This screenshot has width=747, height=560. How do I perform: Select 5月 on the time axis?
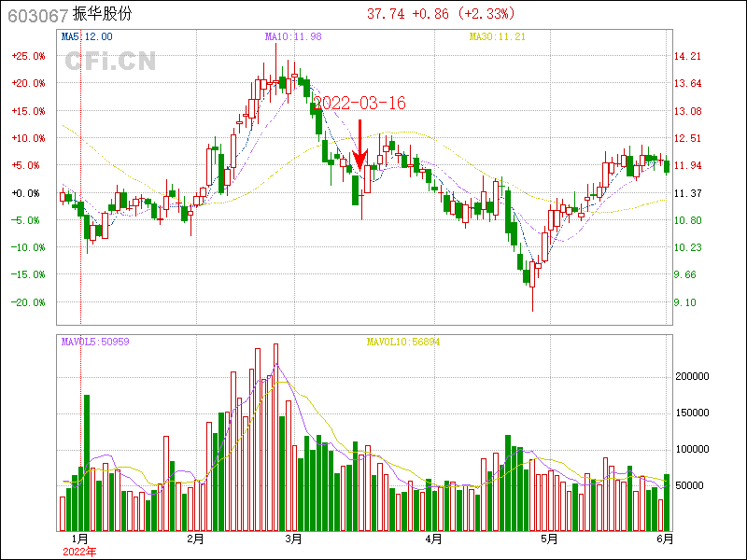click(549, 539)
